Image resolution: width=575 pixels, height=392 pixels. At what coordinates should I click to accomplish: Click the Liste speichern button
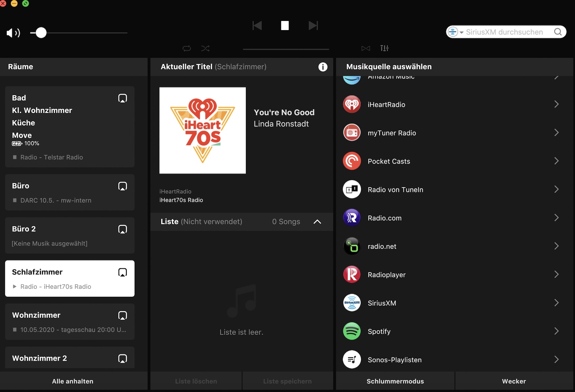point(288,381)
